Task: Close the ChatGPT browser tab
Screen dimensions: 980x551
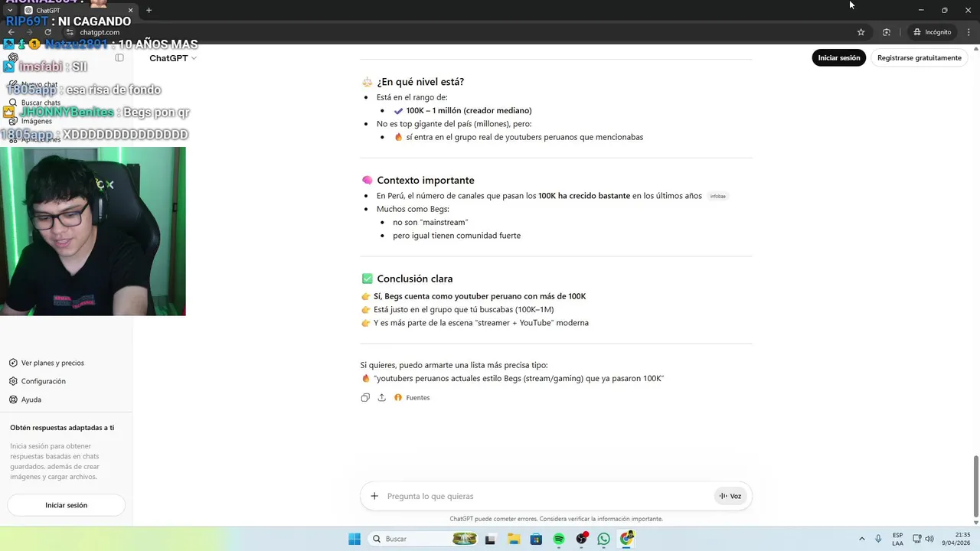Action: click(x=130, y=10)
